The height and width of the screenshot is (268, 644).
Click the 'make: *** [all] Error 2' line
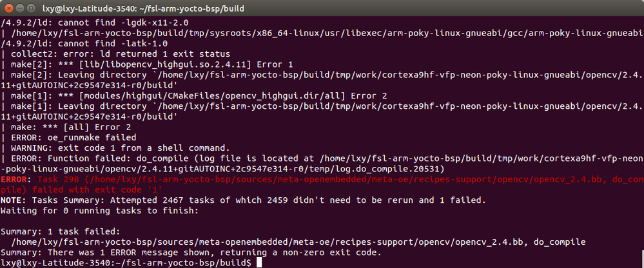tap(66, 127)
